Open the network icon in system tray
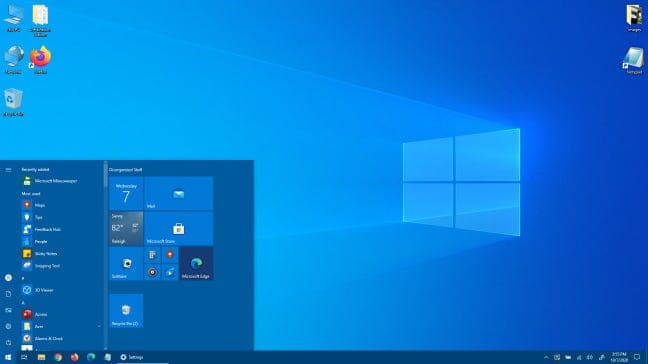 (579, 357)
